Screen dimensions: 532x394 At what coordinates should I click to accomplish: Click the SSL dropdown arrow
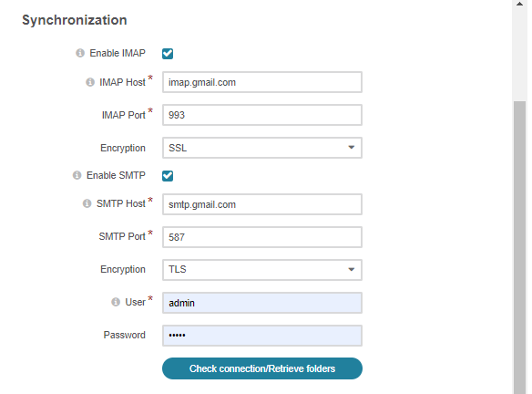pyautogui.click(x=352, y=148)
